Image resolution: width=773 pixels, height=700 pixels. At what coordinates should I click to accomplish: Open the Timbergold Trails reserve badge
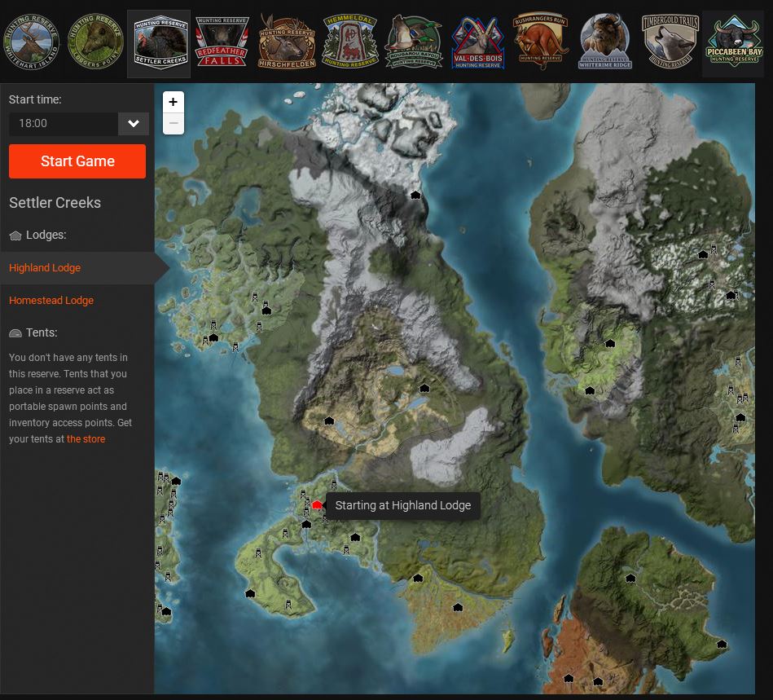click(670, 42)
